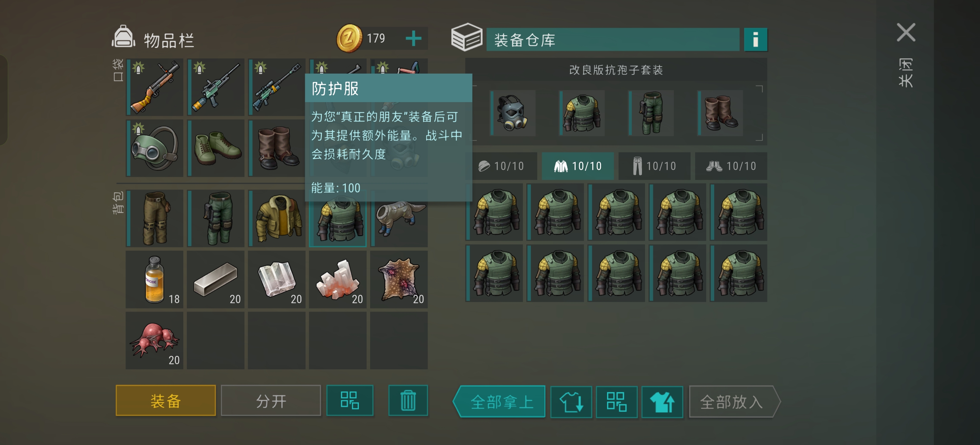Screen dimensions: 980x445
Task: Close the warehouse with the X
Action: (906, 32)
